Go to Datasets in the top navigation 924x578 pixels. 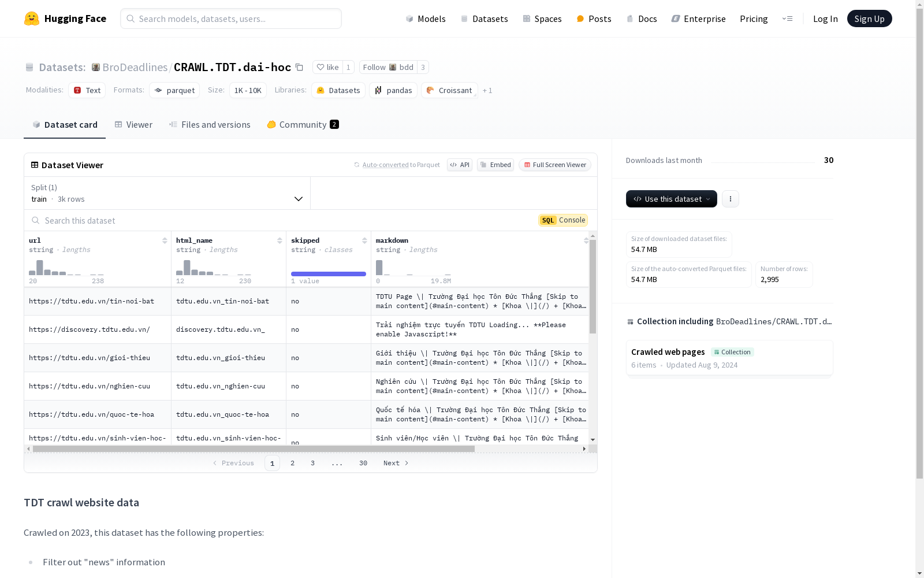point(484,18)
